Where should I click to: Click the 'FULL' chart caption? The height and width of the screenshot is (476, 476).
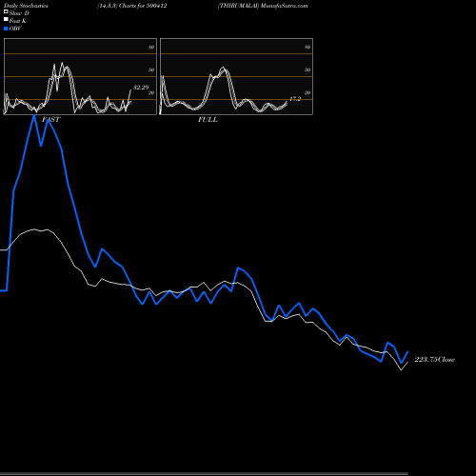click(x=208, y=120)
